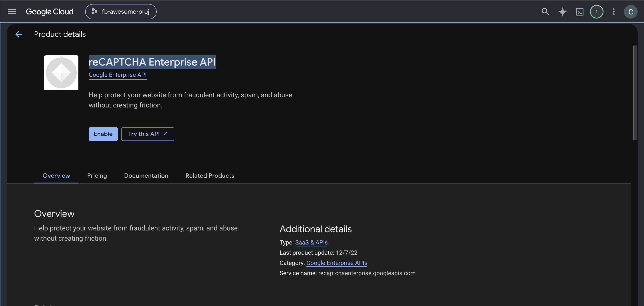Image resolution: width=644 pixels, height=306 pixels.
Task: Click the Try this API button
Action: 147,134
